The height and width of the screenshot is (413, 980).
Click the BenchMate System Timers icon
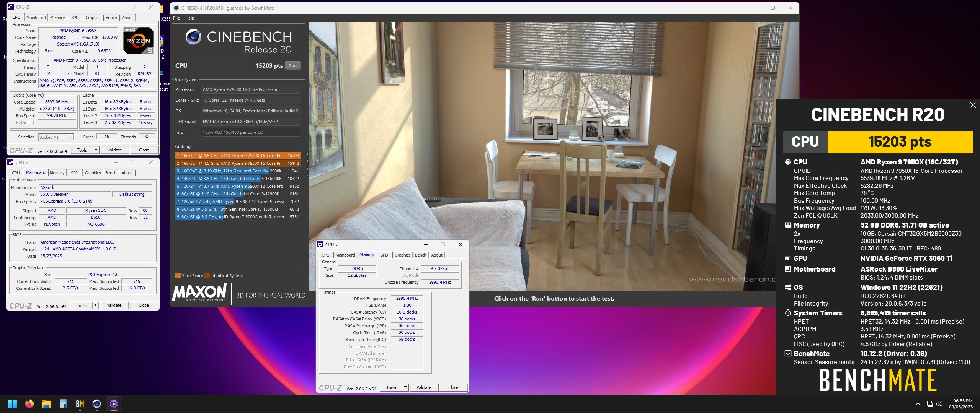click(x=788, y=313)
